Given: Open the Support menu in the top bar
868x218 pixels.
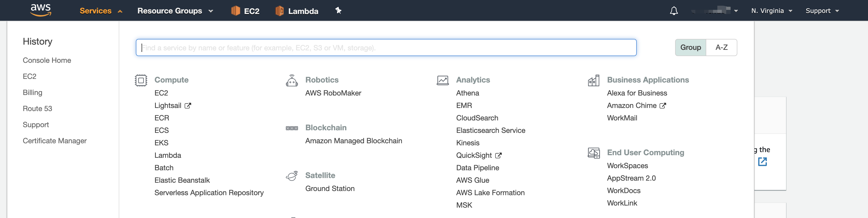Looking at the screenshot, I should click(822, 11).
